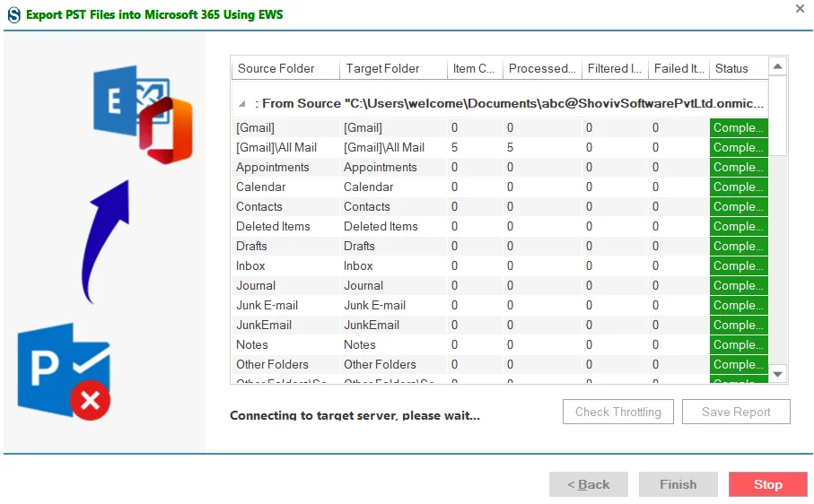
Task: Click the PST file icon with red X
Action: (x=64, y=370)
